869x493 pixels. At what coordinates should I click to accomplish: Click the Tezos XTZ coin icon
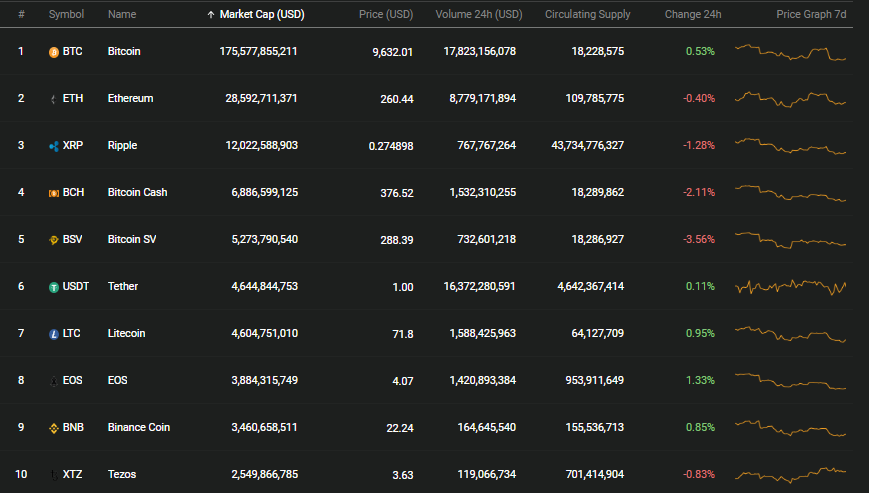54,475
